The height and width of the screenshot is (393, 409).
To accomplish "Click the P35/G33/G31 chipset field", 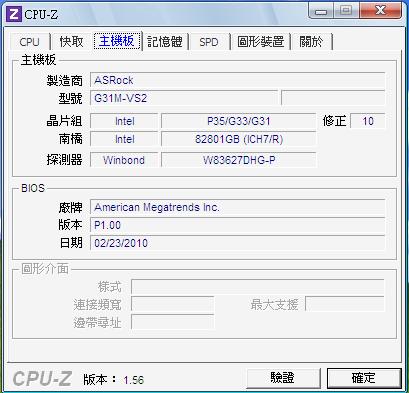I will coord(238,121).
